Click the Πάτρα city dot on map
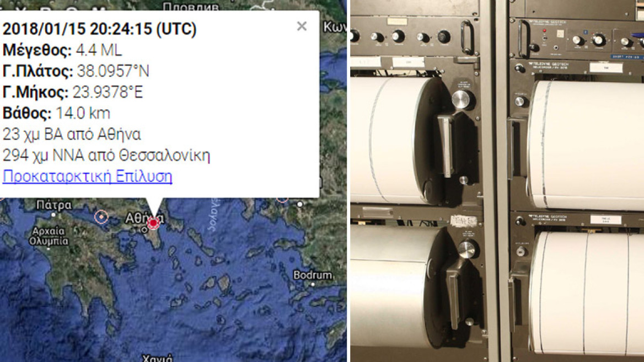644x362 pixels. coord(53,215)
